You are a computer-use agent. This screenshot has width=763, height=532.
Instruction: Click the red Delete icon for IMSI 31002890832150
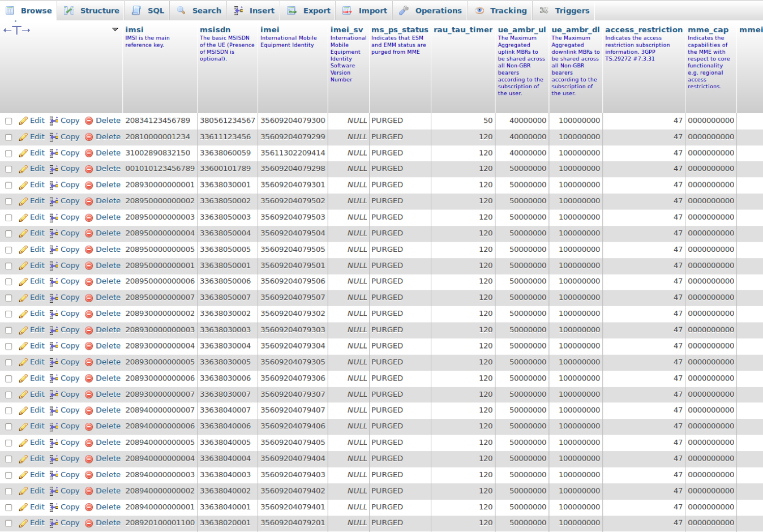pos(89,153)
